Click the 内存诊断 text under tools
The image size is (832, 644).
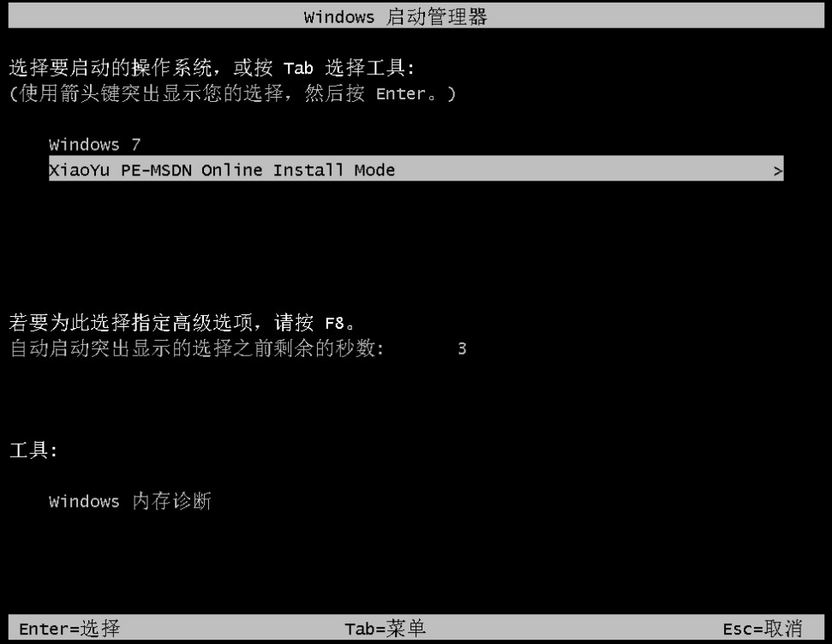pyautogui.click(x=172, y=501)
